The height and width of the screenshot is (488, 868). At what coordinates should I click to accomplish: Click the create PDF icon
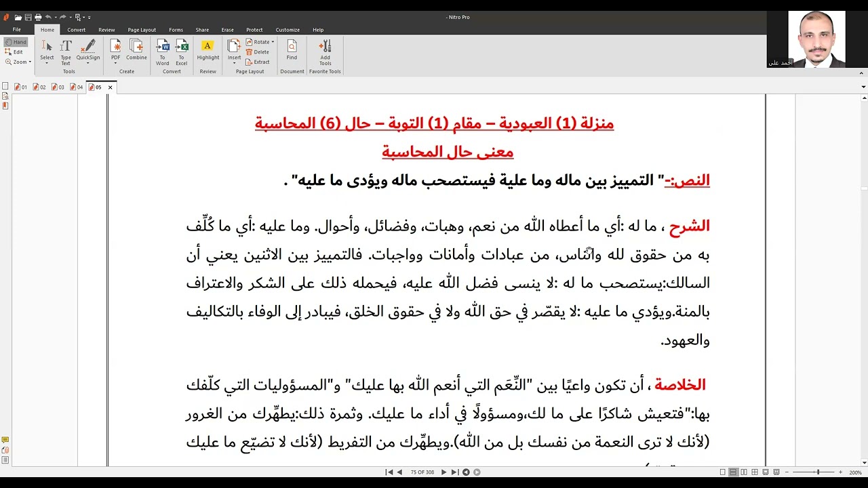tap(116, 45)
